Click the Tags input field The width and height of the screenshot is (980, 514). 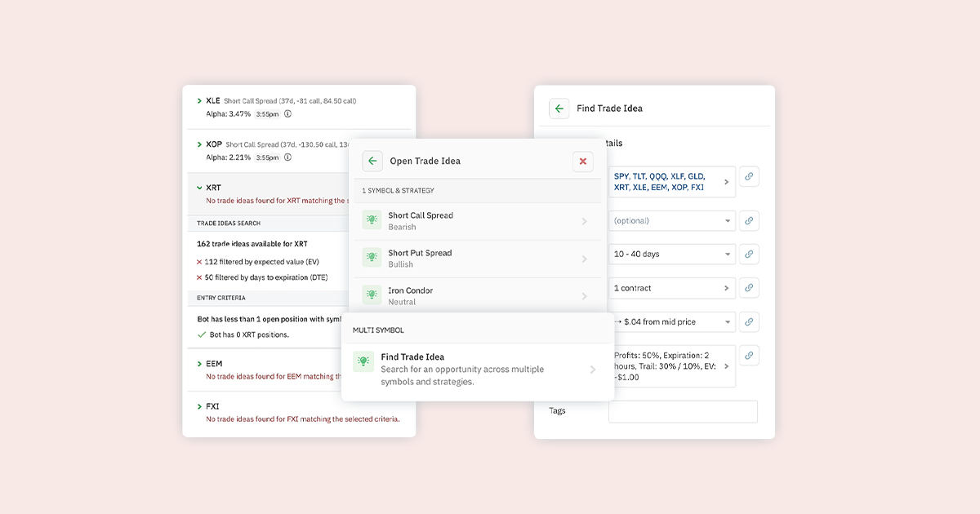(x=683, y=411)
